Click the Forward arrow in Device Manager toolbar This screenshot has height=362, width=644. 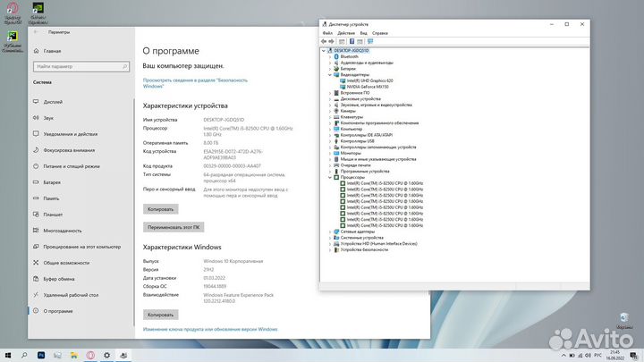pyautogui.click(x=332, y=41)
